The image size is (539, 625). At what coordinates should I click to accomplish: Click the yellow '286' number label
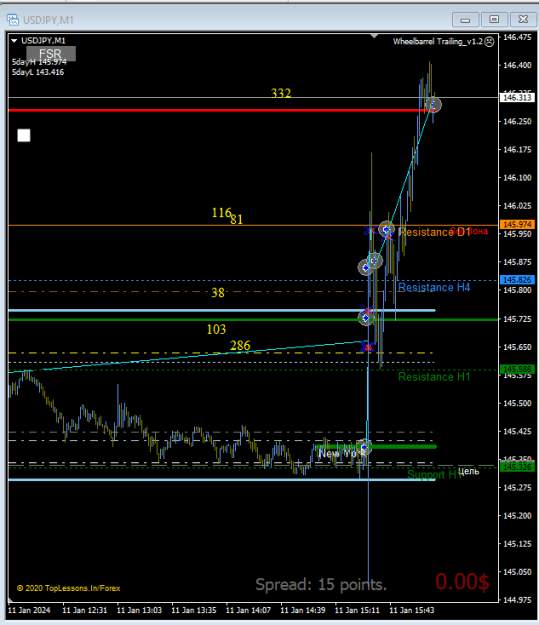(x=240, y=345)
